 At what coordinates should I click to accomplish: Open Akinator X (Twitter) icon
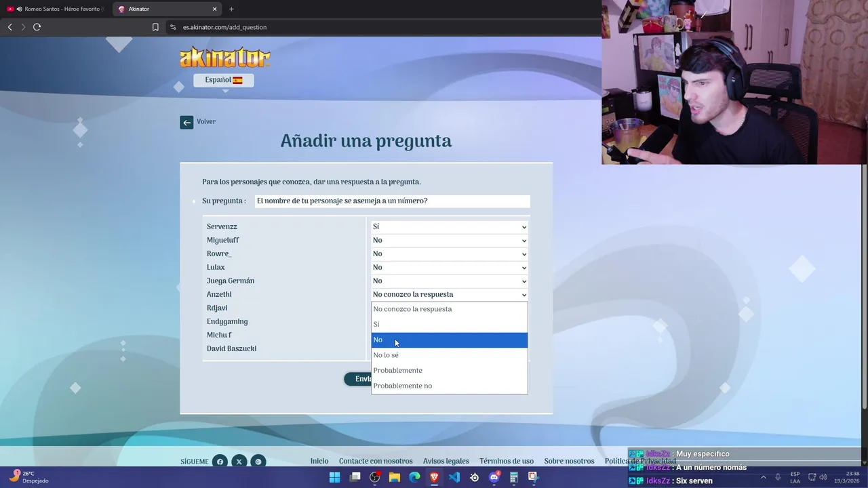point(239,462)
